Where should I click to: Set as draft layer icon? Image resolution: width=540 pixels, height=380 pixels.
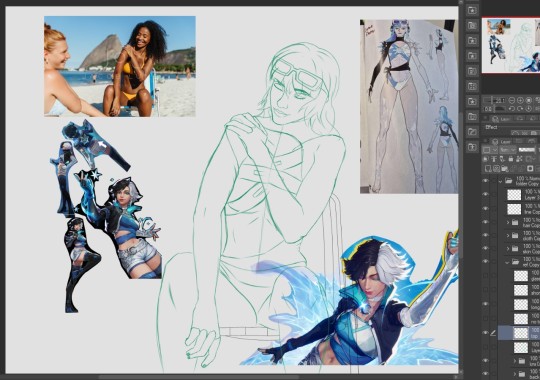(x=502, y=159)
